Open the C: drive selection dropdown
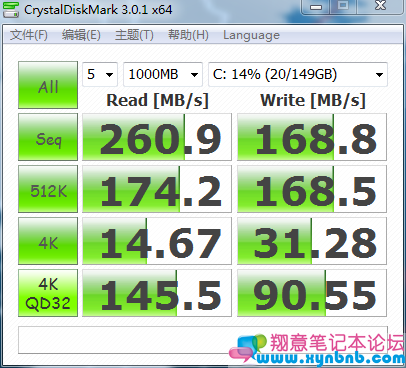 click(x=298, y=74)
